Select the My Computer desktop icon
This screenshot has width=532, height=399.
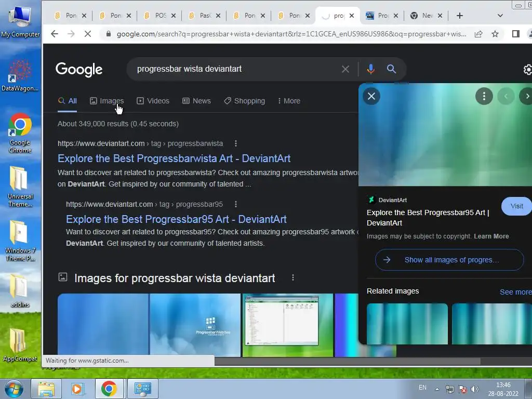tap(20, 22)
